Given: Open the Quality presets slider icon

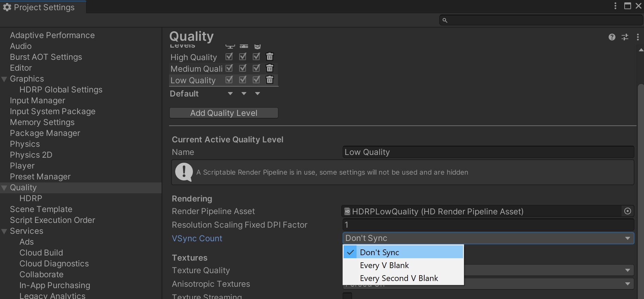Looking at the screenshot, I should (x=625, y=37).
